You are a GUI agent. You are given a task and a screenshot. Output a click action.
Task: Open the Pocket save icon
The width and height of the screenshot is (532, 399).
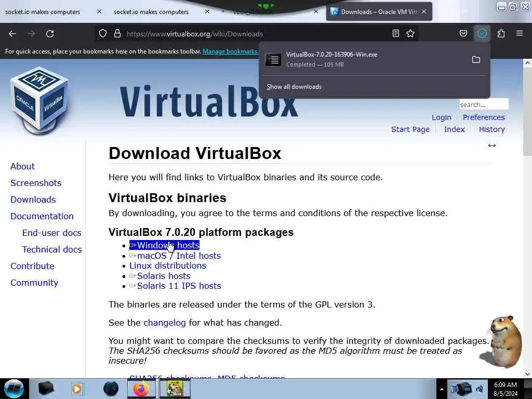point(463,33)
